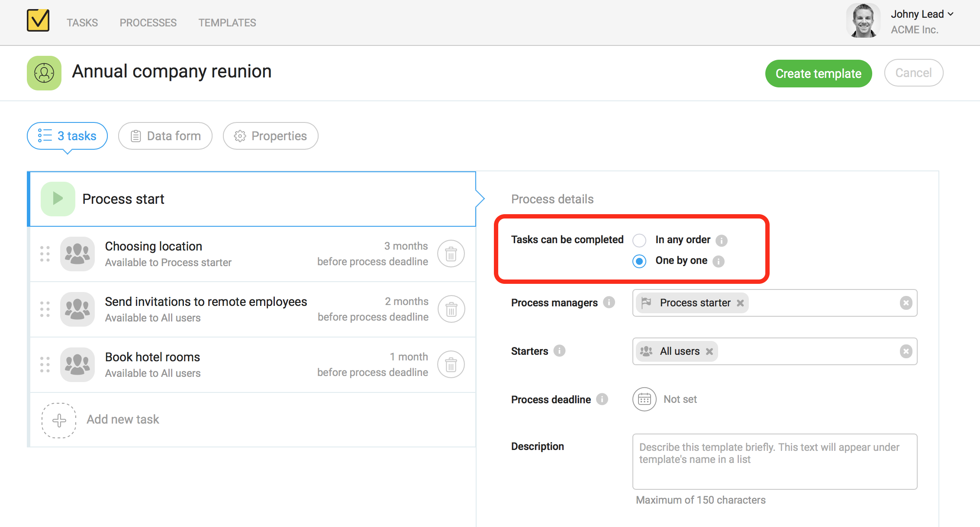Click the process start play icon
The height and width of the screenshot is (527, 980).
[58, 199]
